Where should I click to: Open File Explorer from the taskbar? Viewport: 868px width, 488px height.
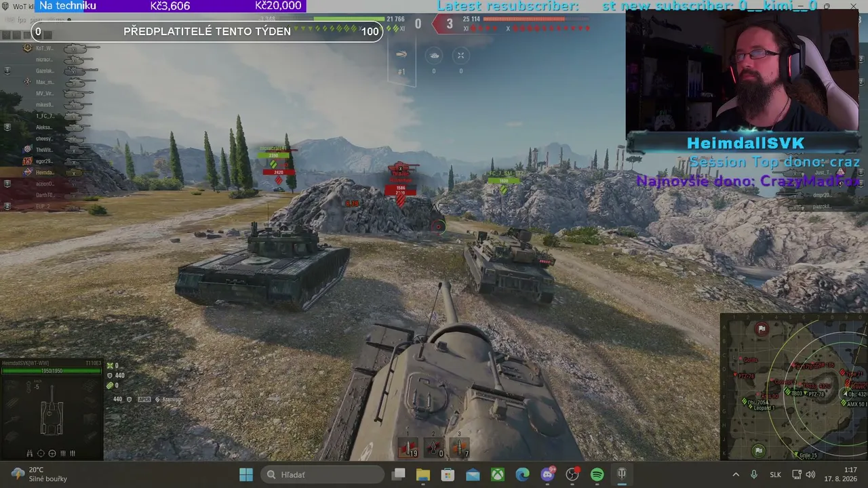tap(423, 474)
